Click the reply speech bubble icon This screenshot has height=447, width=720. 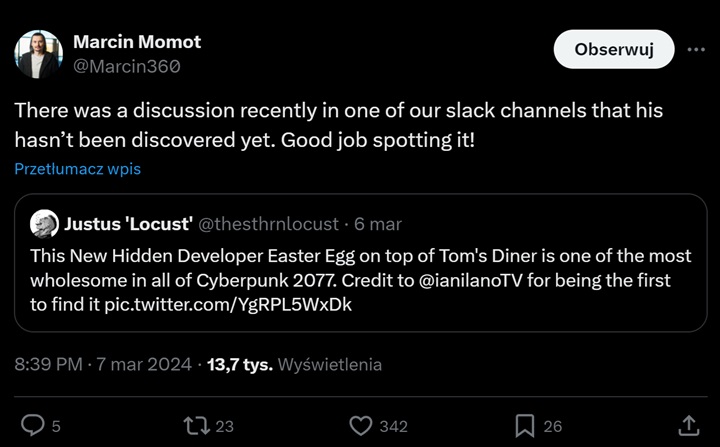pos(33,426)
